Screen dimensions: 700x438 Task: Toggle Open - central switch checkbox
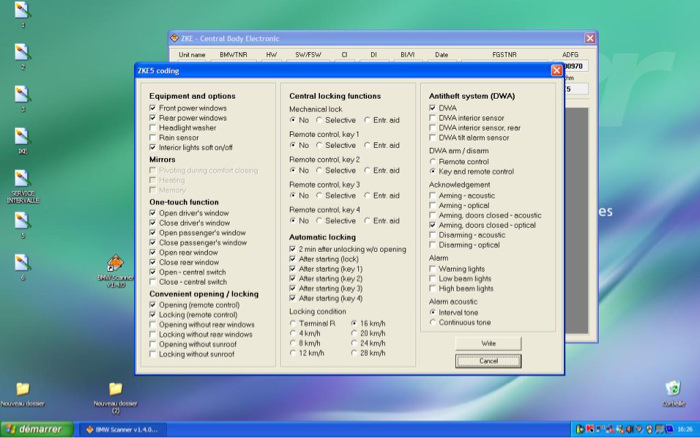(153, 272)
